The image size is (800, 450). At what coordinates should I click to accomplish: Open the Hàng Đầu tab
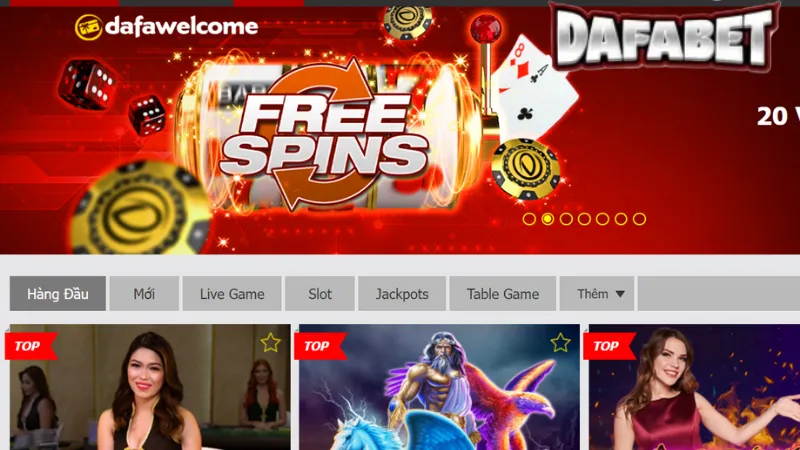58,294
